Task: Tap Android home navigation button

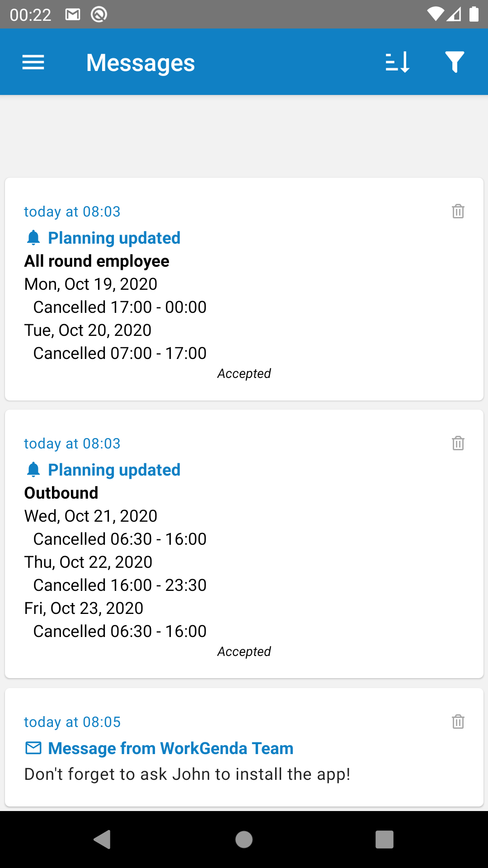Action: click(x=244, y=840)
